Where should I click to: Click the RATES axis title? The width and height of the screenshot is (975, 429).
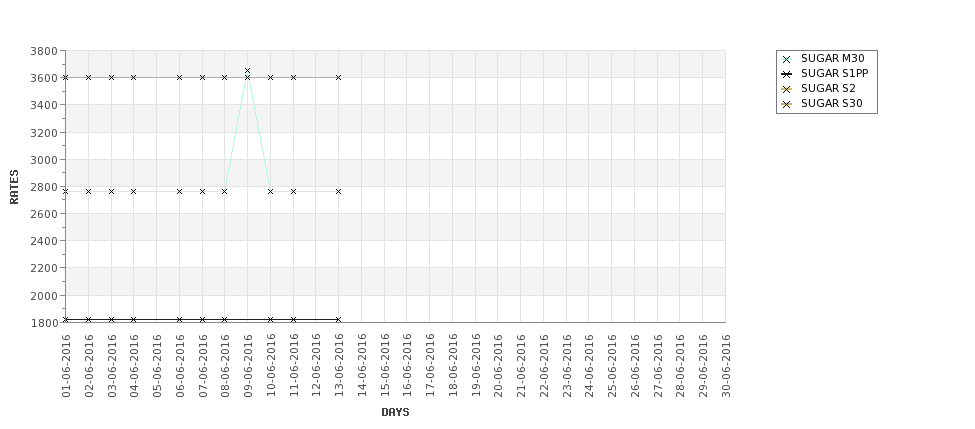(14, 187)
